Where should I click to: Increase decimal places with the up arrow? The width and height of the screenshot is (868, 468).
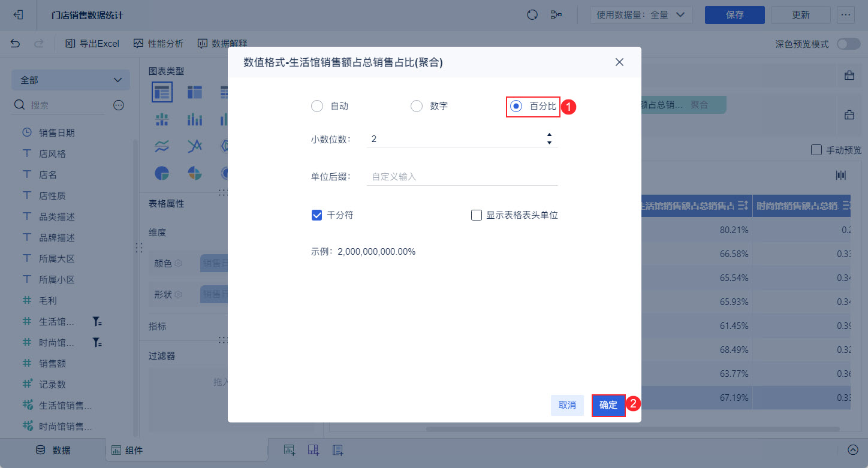[x=550, y=135]
